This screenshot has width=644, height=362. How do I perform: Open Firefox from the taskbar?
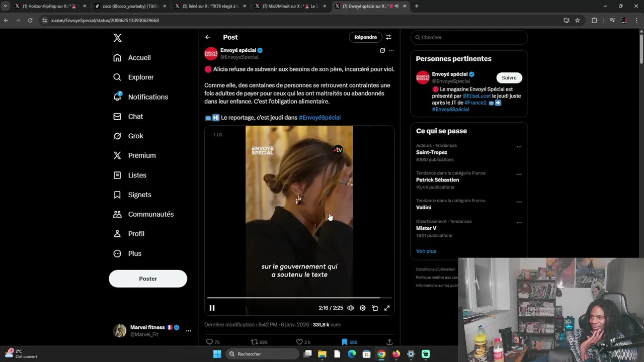click(396, 354)
